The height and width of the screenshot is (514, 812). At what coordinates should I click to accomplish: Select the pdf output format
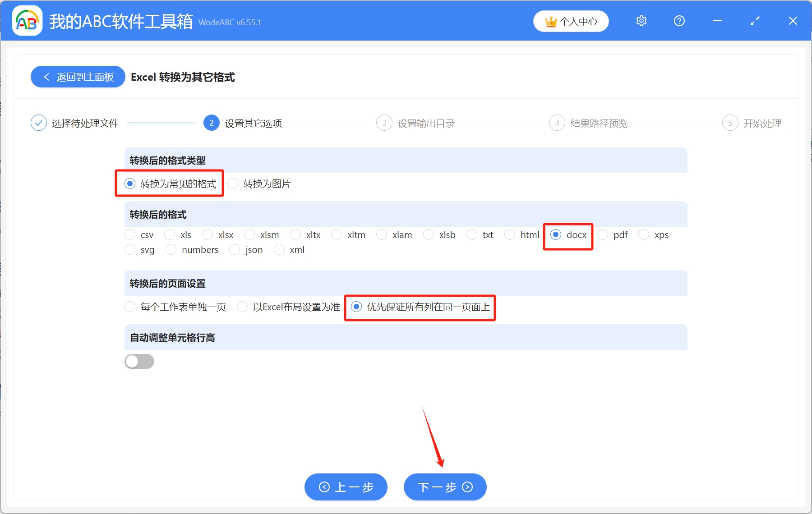point(602,234)
